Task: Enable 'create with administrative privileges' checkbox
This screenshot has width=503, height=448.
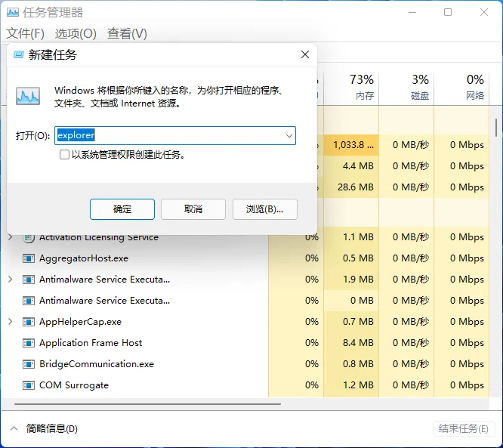Action: click(x=64, y=155)
